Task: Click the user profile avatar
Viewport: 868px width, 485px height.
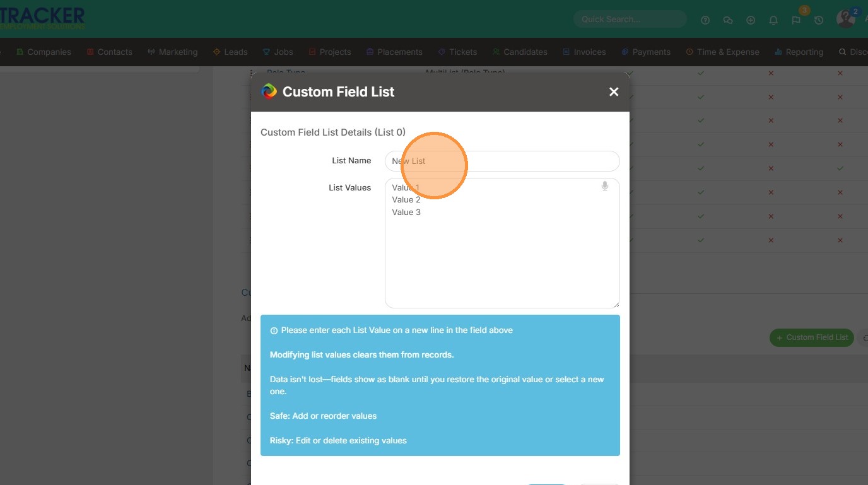Action: pos(845,19)
